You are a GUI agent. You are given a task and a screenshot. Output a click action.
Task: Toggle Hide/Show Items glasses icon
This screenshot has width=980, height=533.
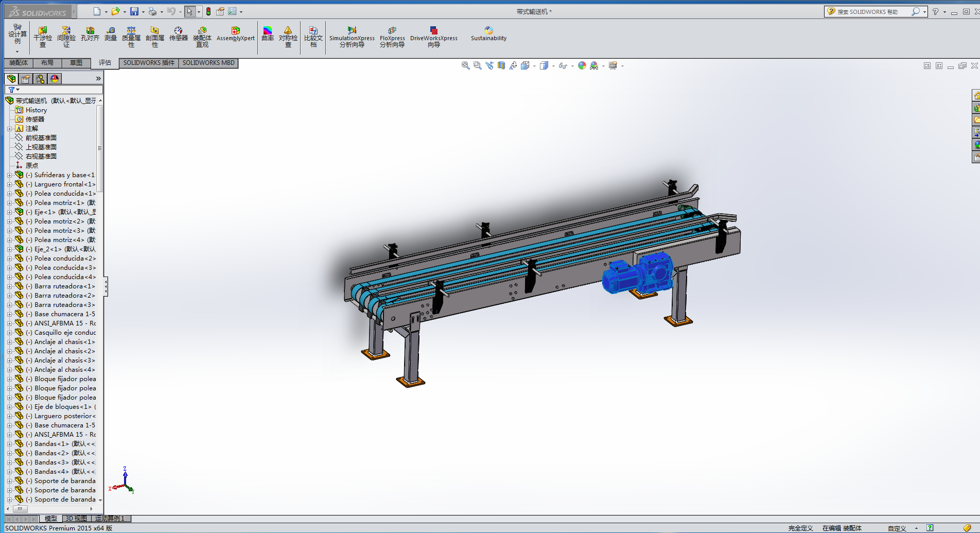coord(563,66)
